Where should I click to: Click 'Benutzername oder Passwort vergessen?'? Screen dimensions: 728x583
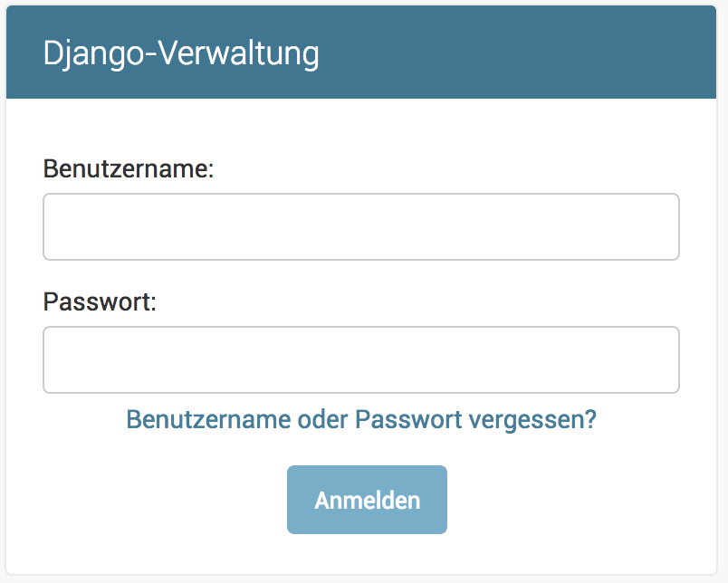click(x=362, y=419)
